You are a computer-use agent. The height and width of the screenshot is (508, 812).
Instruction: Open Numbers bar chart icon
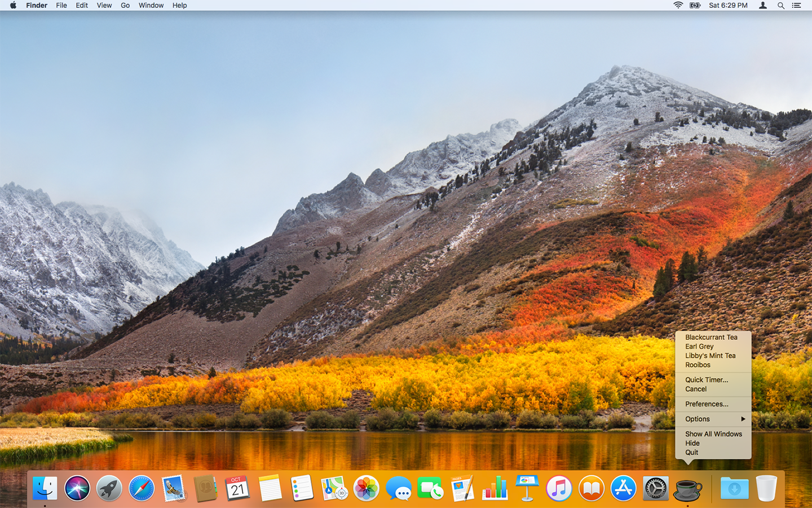coord(495,488)
